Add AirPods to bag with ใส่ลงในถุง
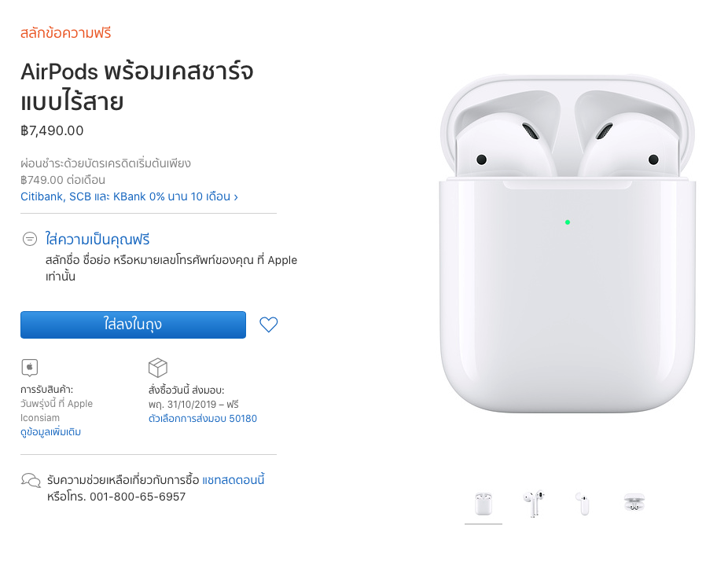The height and width of the screenshot is (561, 728). [133, 324]
